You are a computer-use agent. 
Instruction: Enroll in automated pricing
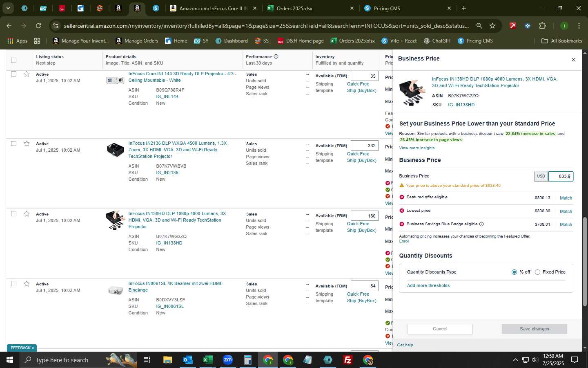(404, 241)
